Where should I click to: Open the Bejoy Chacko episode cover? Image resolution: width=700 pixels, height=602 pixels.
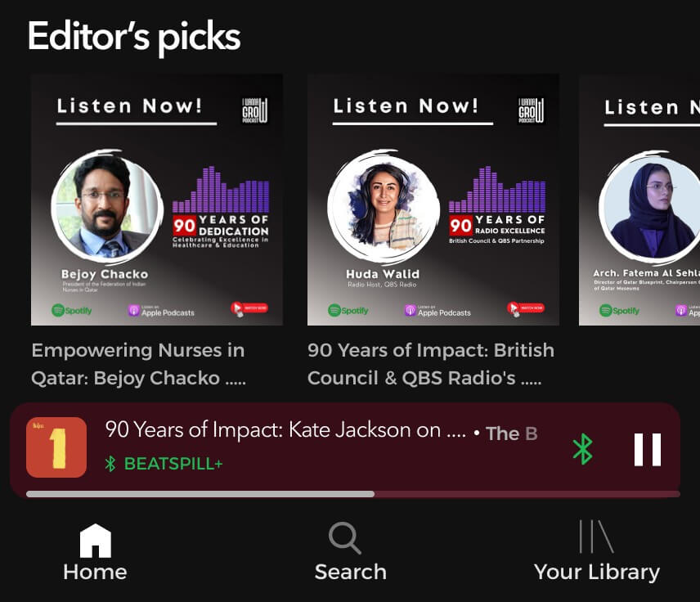click(157, 200)
